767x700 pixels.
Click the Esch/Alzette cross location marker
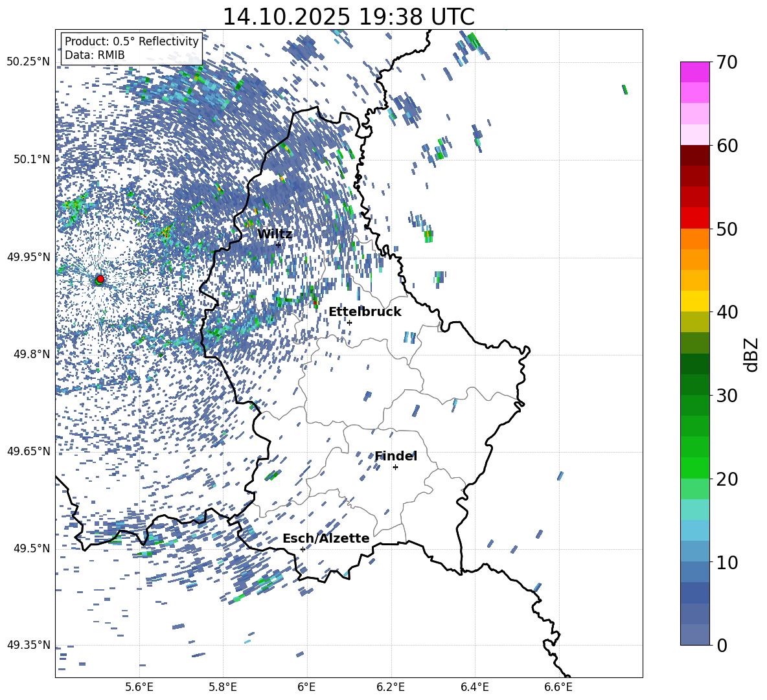[x=303, y=549]
